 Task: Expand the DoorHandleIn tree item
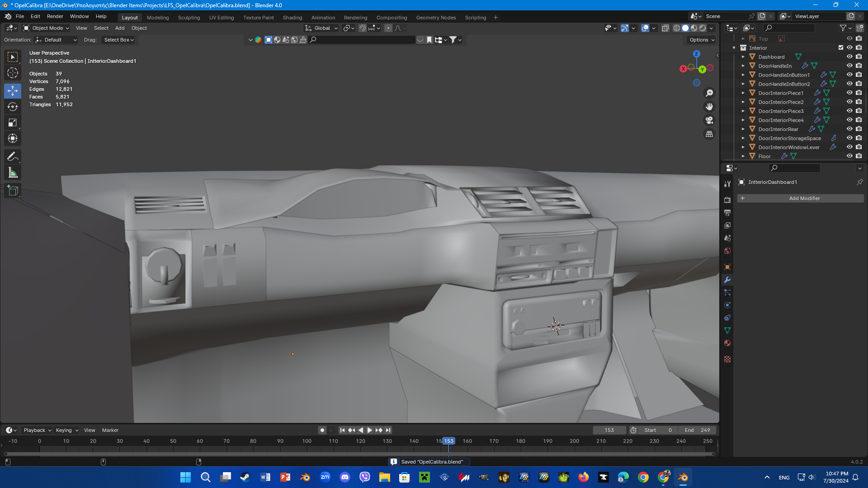click(743, 66)
